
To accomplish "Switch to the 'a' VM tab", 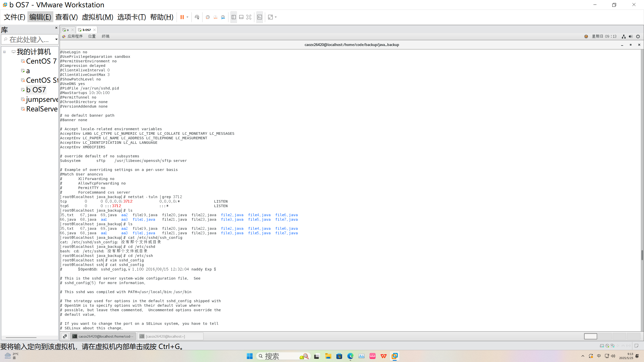I will coord(67,30).
